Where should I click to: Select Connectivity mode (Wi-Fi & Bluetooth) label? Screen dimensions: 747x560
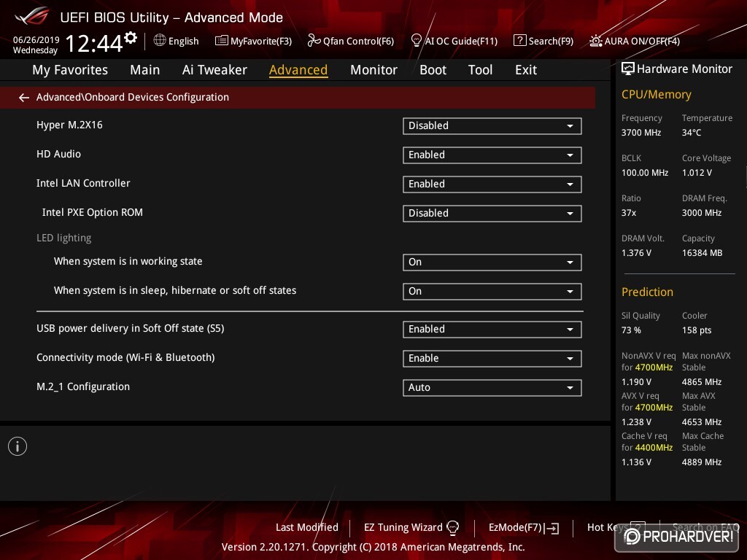125,357
